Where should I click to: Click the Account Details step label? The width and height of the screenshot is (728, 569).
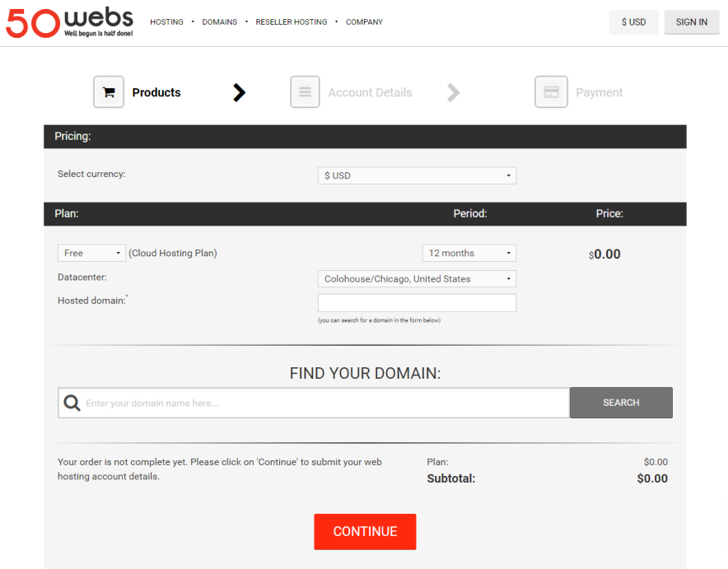tap(370, 92)
